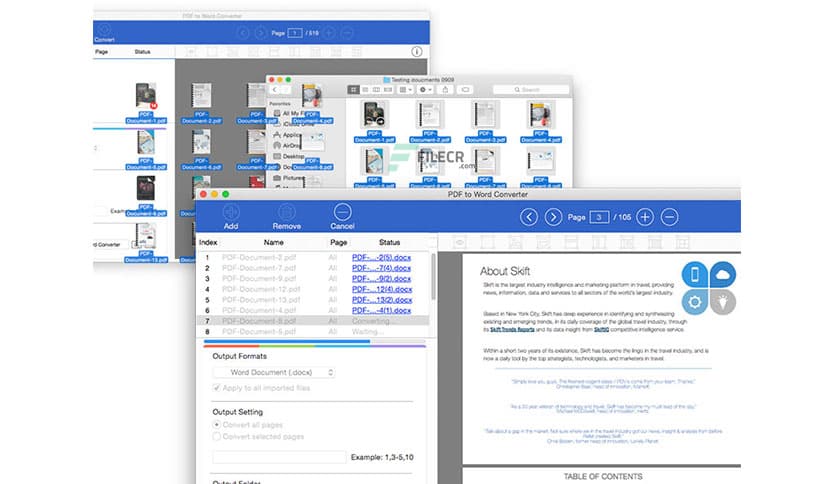Open AirDrop in the Finder sidebar

(x=286, y=146)
